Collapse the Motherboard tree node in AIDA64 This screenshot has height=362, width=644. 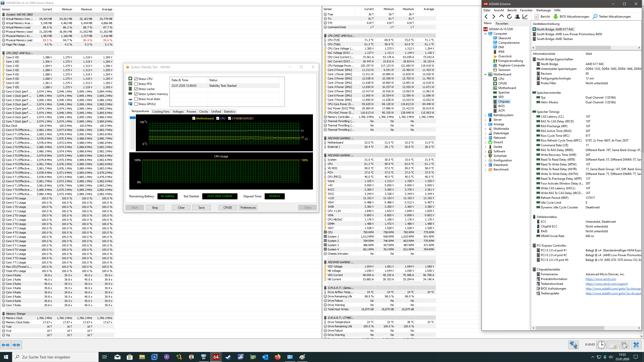coord(486,74)
